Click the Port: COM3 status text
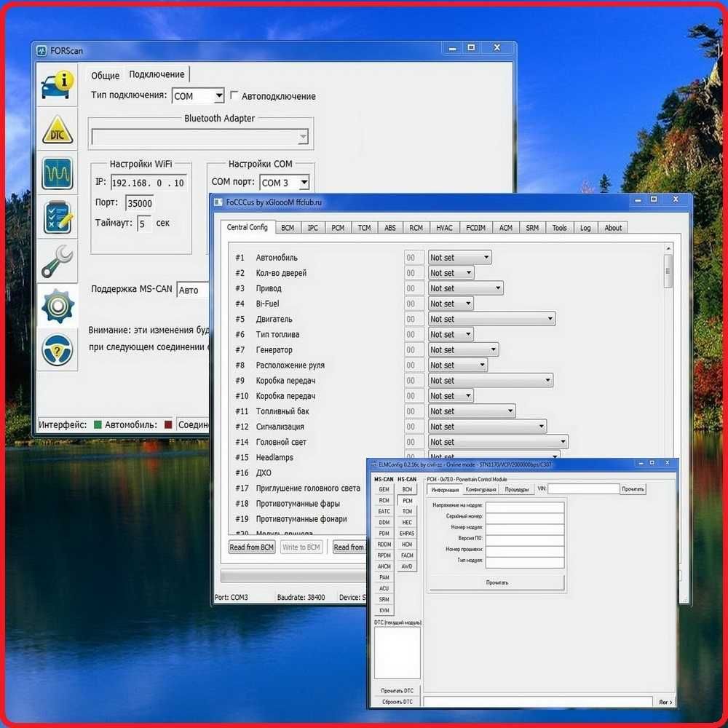728x728 pixels. [232, 597]
